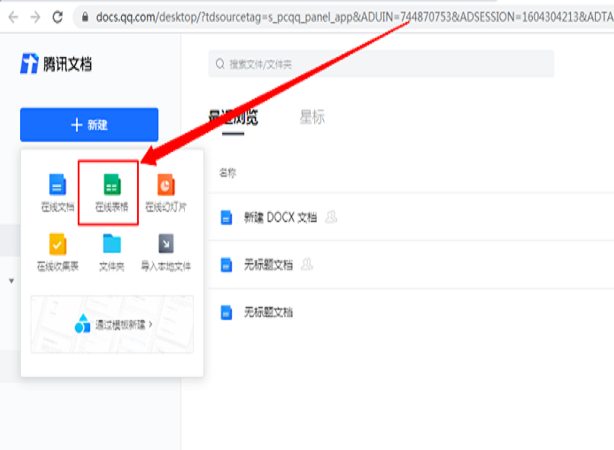Click the browser forward arrow
Screen dimensions: 614x450
(x=35, y=17)
